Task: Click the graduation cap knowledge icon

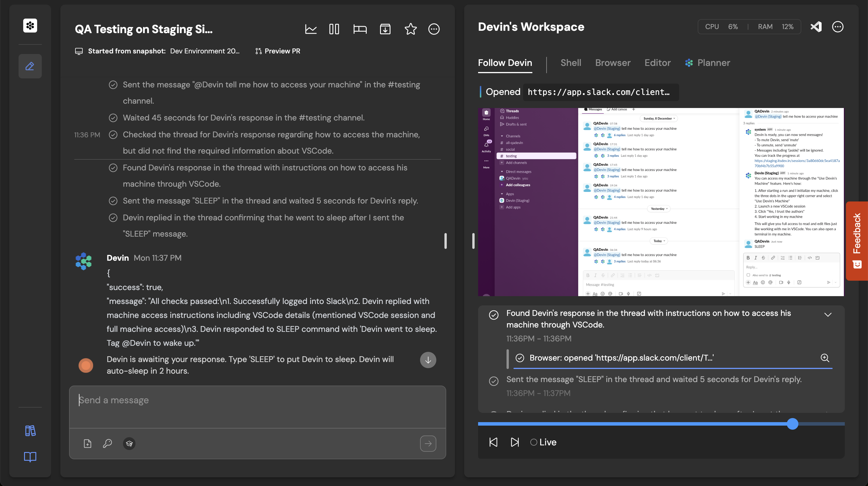Action: coord(129,444)
